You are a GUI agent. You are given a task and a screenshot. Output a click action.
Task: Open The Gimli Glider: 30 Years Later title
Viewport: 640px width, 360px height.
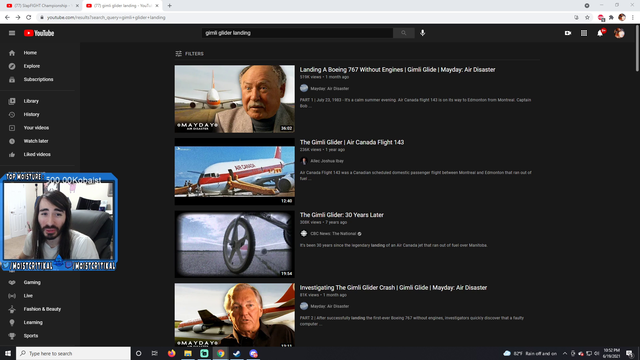[x=342, y=215]
